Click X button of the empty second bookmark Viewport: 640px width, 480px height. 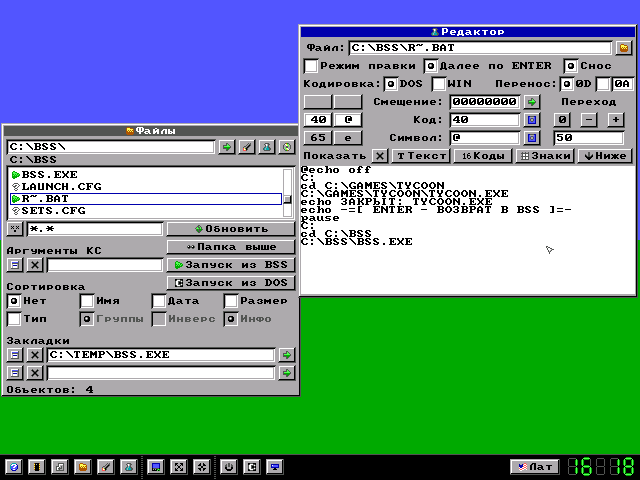click(35, 373)
